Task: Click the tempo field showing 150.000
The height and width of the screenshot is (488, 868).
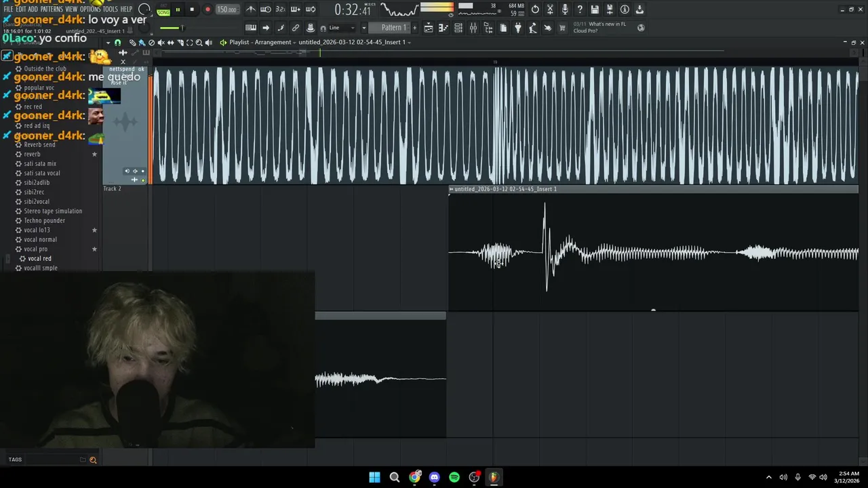Action: click(226, 9)
